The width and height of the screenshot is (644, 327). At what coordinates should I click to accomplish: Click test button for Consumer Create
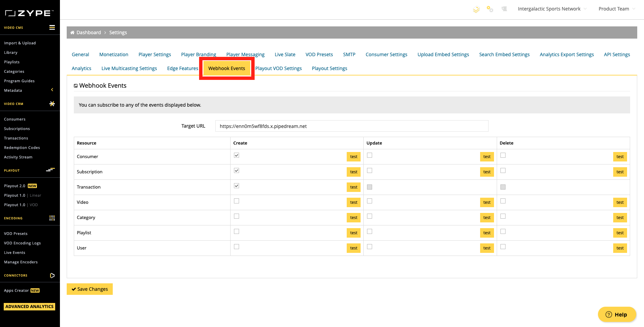pyautogui.click(x=353, y=157)
